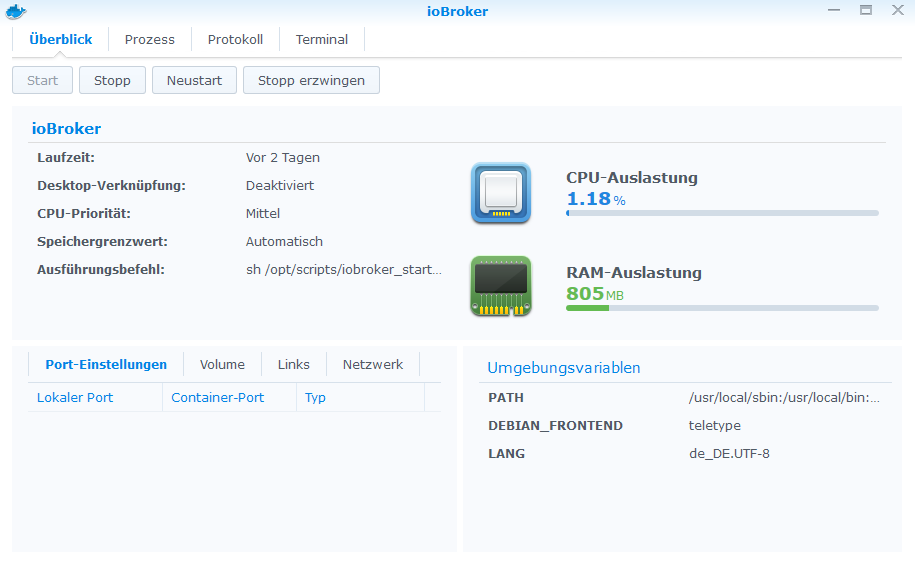Click the 1.18 % CPU value
Viewport: 915px width, 561px height.
tap(596, 198)
